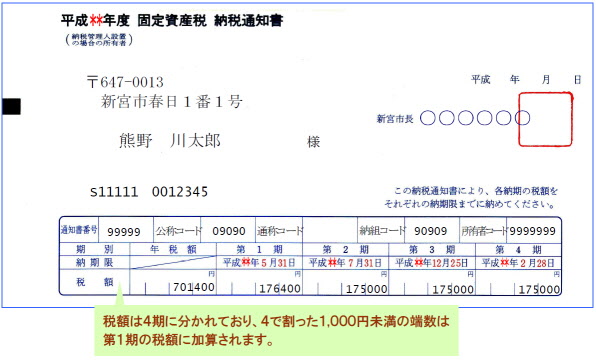Click the '納期限' row header

pyautogui.click(x=94, y=263)
